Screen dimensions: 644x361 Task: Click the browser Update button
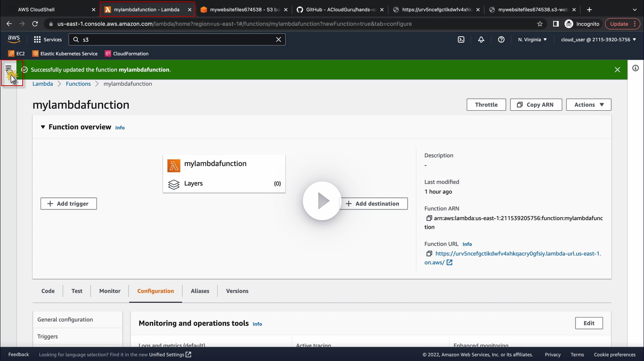coord(622,24)
